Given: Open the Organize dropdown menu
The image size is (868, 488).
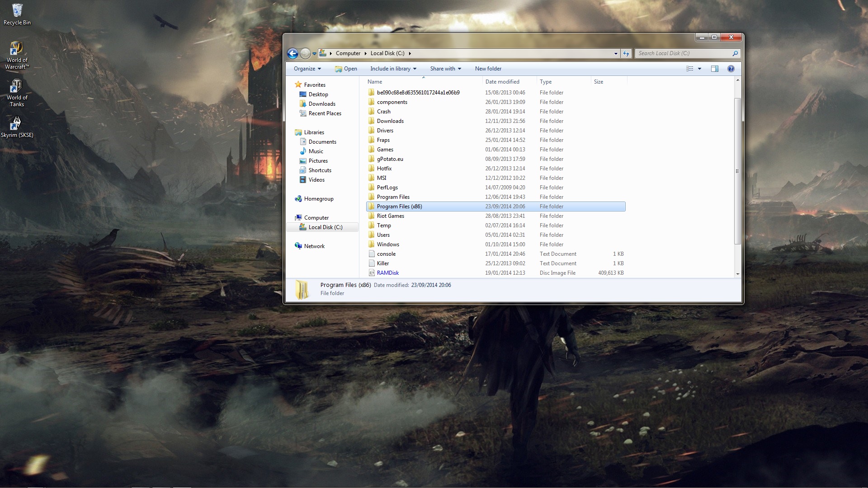Looking at the screenshot, I should 307,69.
